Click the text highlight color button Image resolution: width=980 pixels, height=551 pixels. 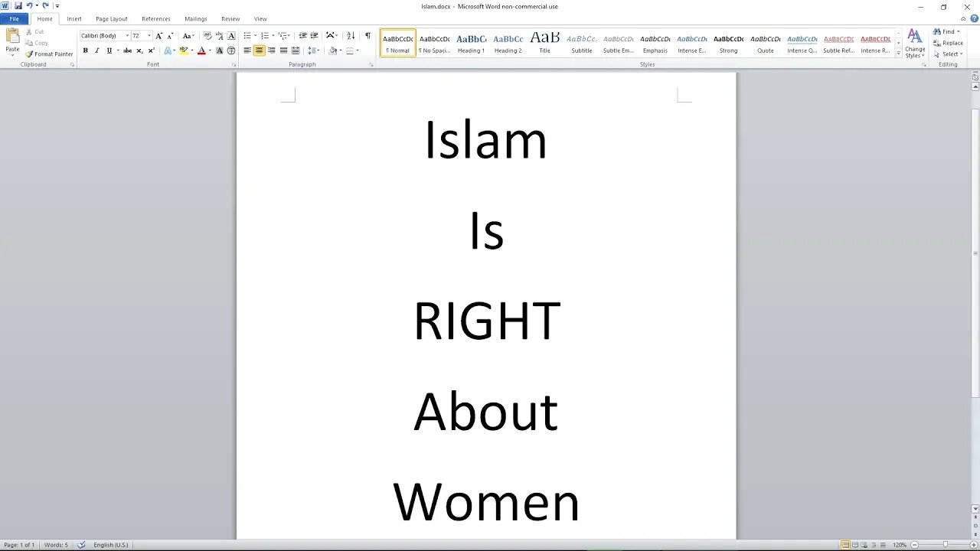click(183, 51)
